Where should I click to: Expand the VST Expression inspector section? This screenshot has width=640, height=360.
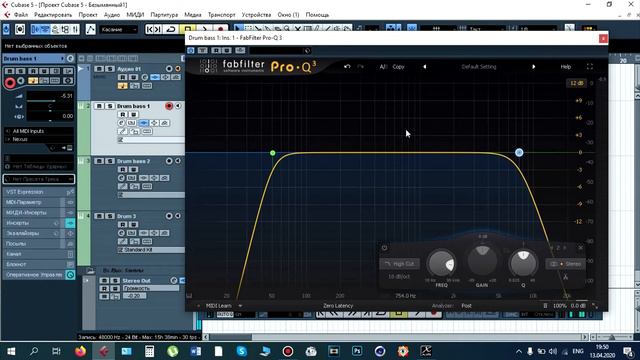click(x=34, y=192)
